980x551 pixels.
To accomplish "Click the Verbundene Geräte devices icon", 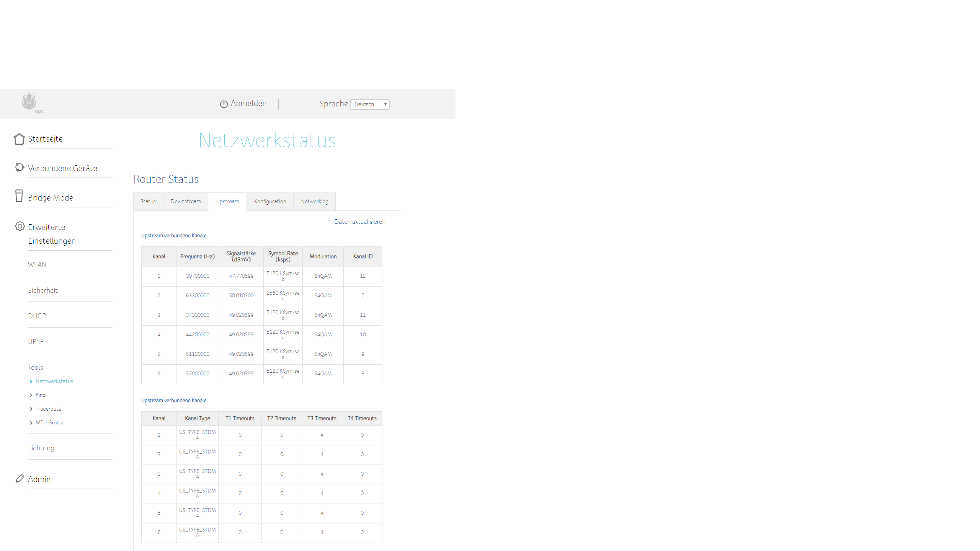I will click(x=20, y=167).
